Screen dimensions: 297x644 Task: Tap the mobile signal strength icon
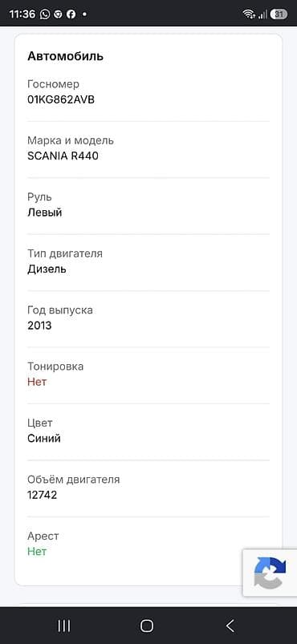coord(262,14)
